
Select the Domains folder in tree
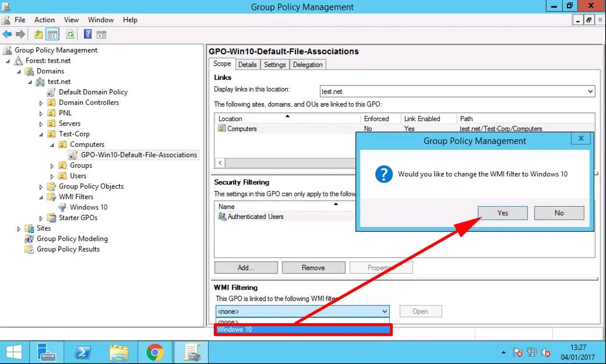[x=50, y=71]
